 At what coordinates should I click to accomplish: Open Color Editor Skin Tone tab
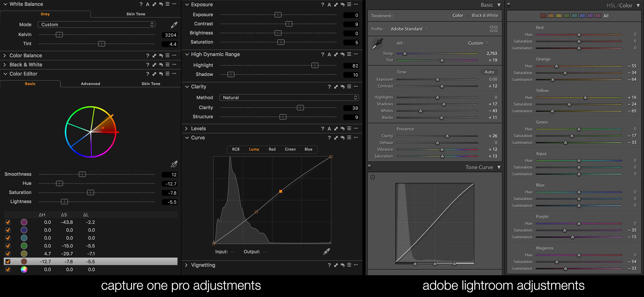point(151,84)
